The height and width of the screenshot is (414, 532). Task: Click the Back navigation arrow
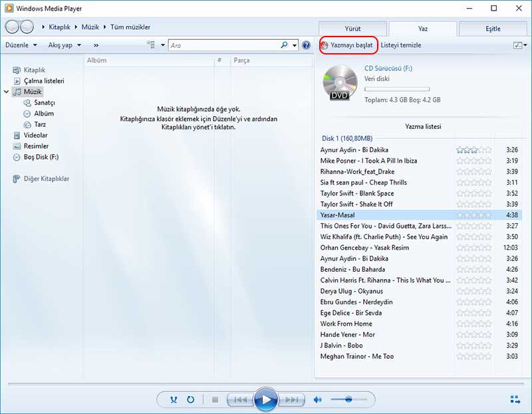(12, 27)
